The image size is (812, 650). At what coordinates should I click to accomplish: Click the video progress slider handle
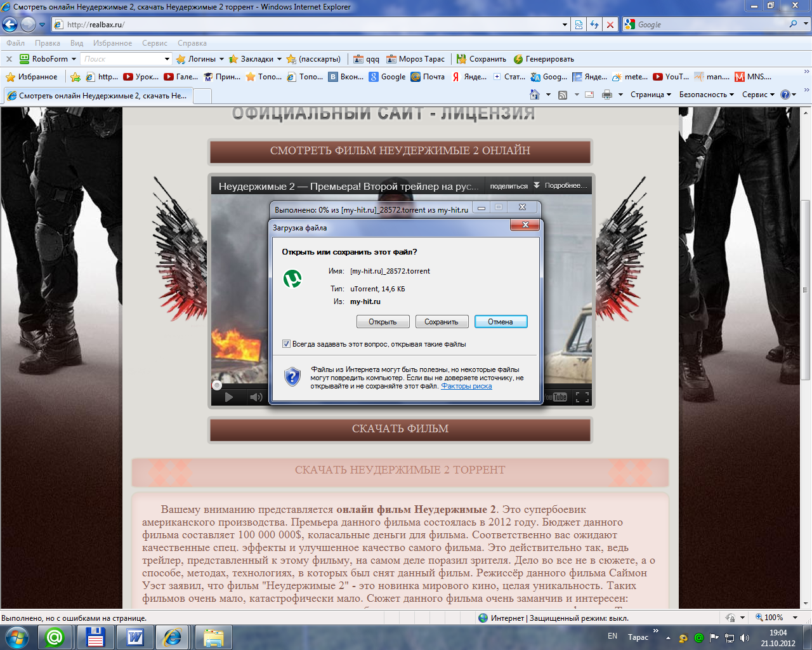point(217,385)
